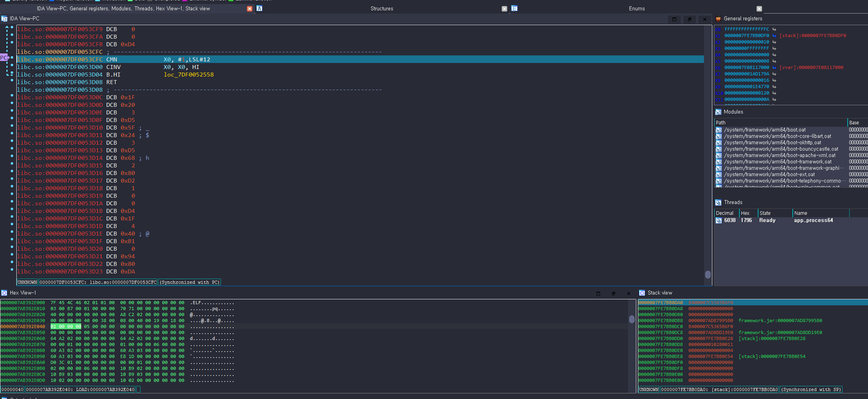This screenshot has height=399, width=868.
Task: Click highlighted bytes 01 00 00 00 in hex
Action: pos(66,326)
